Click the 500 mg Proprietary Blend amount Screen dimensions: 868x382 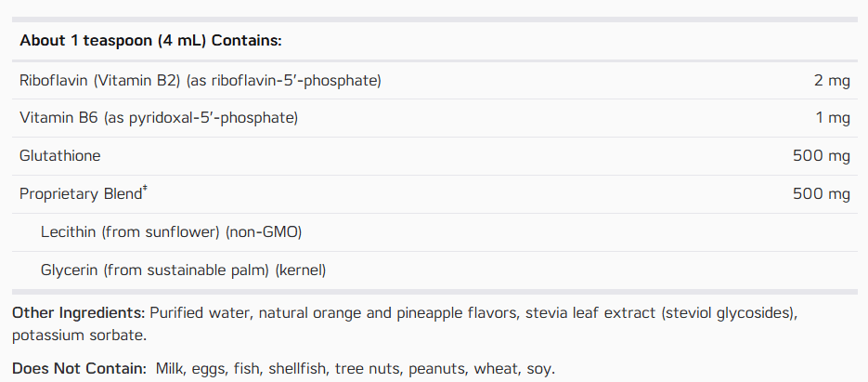[821, 194]
